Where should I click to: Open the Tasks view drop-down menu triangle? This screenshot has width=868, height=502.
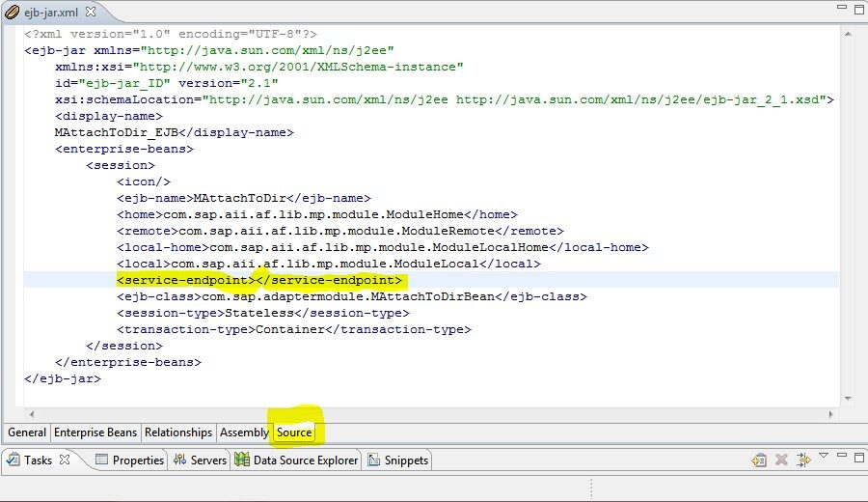pos(824,456)
